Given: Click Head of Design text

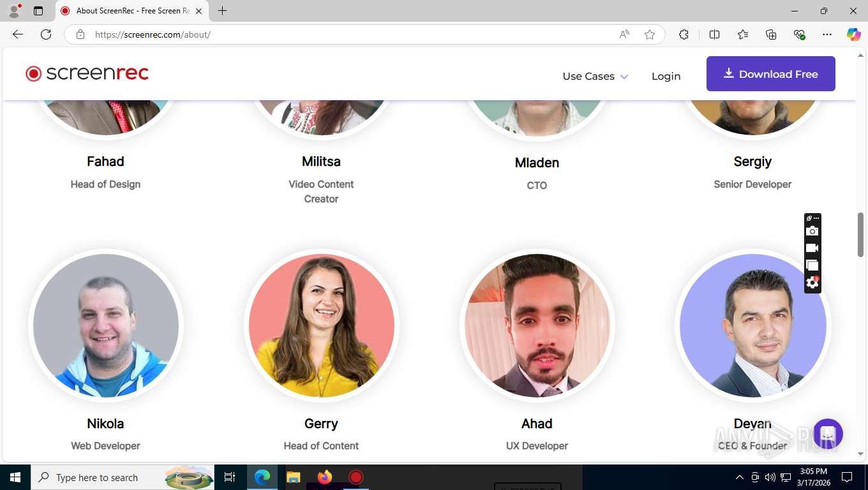Looking at the screenshot, I should [x=105, y=184].
